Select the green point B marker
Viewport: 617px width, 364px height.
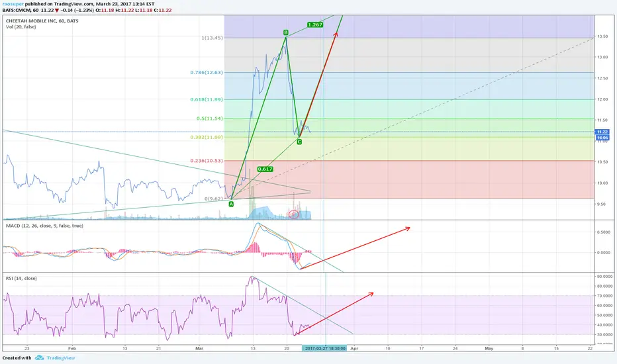[286, 32]
